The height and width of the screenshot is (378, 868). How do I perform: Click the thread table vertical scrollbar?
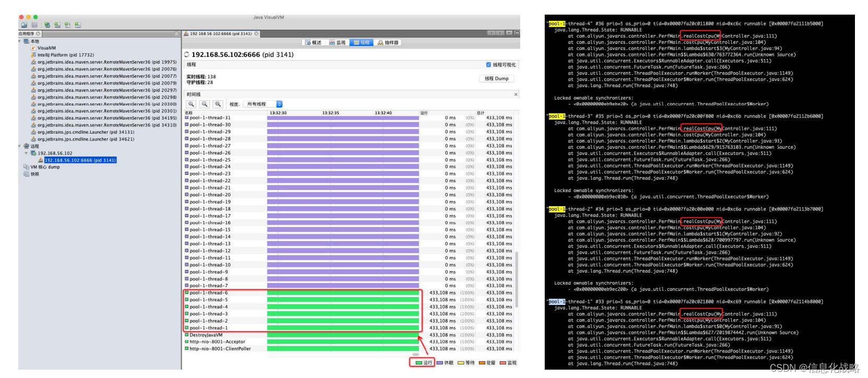click(517, 279)
